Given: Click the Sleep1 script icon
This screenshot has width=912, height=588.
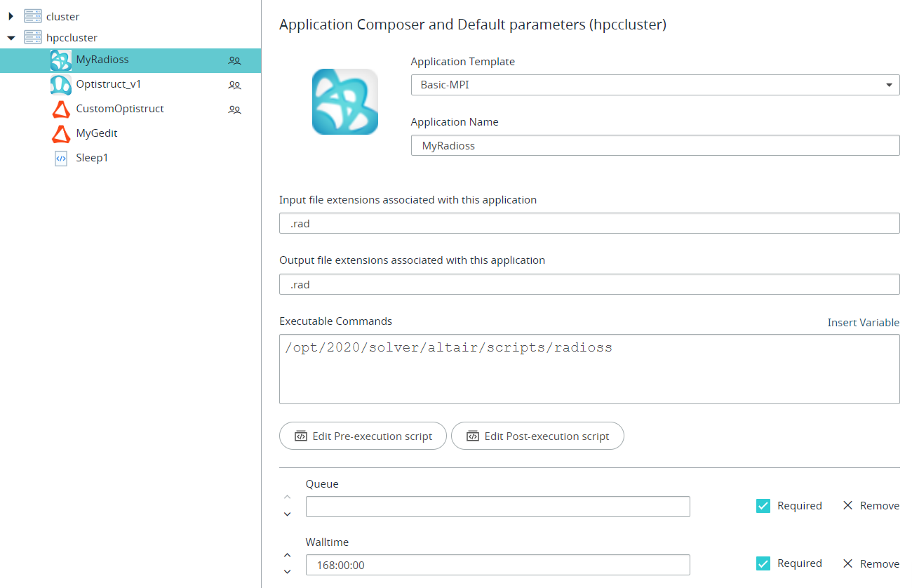Looking at the screenshot, I should 61,159.
